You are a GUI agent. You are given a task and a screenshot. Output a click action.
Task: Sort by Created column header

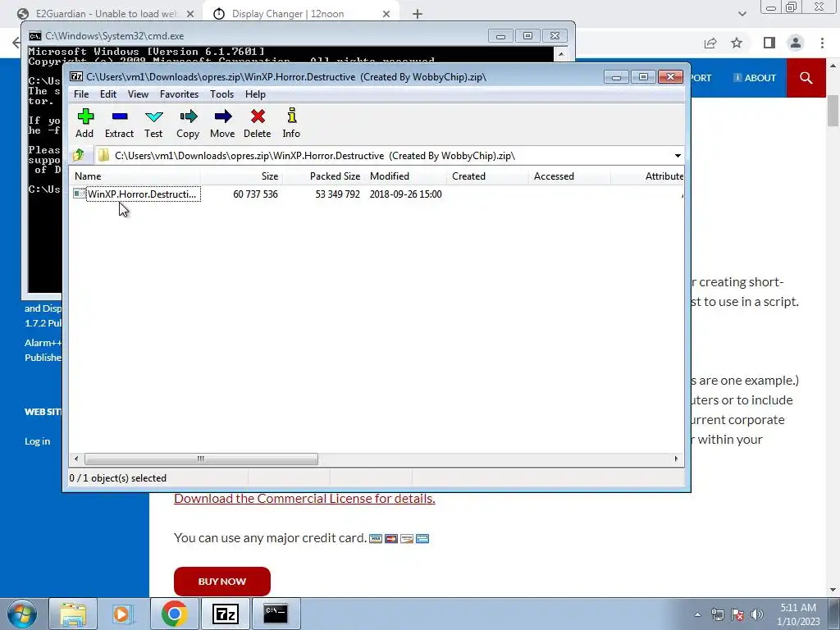coord(487,176)
